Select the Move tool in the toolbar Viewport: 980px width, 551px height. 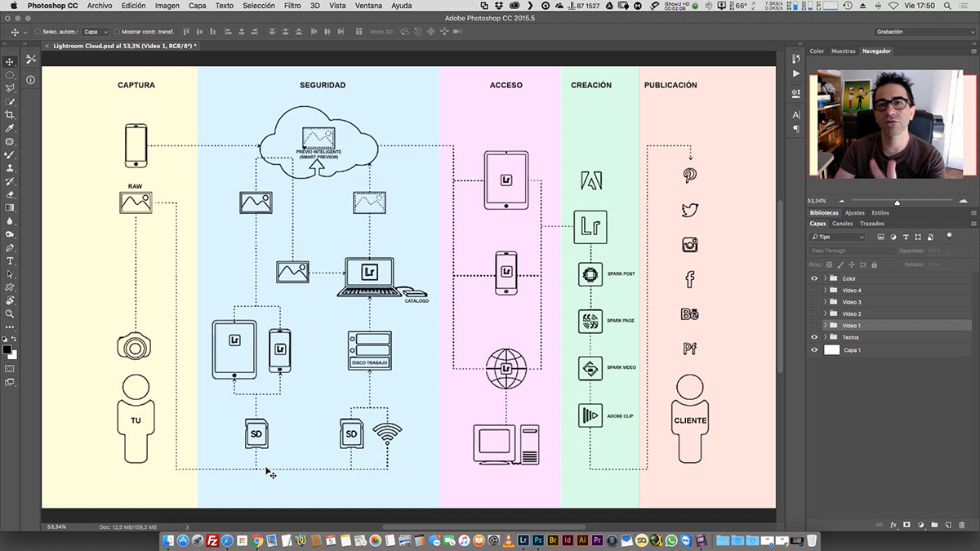(10, 62)
